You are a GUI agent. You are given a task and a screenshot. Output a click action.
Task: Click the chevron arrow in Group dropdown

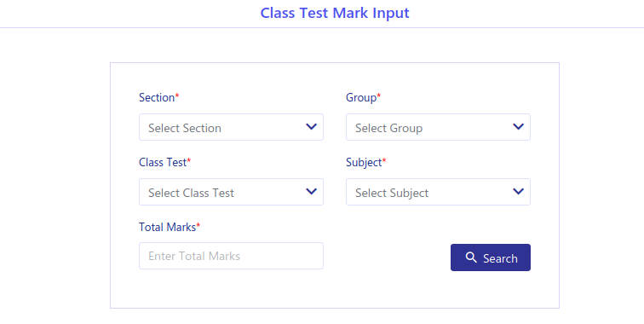[x=518, y=127]
